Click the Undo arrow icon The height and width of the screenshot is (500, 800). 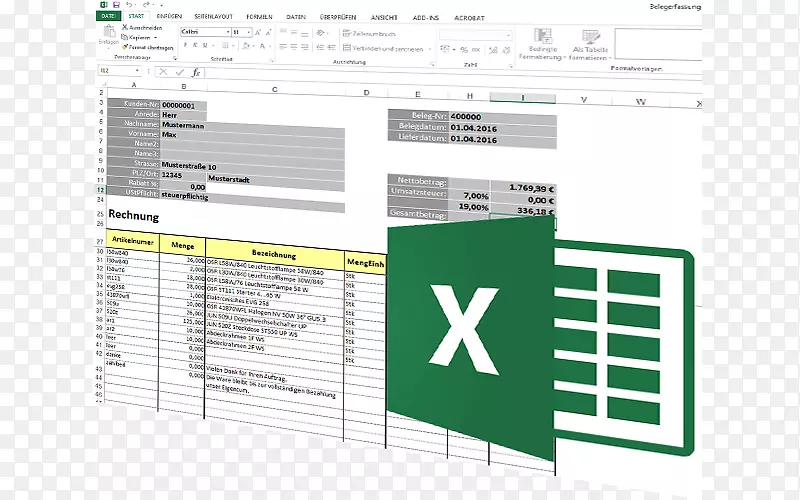[129, 5]
